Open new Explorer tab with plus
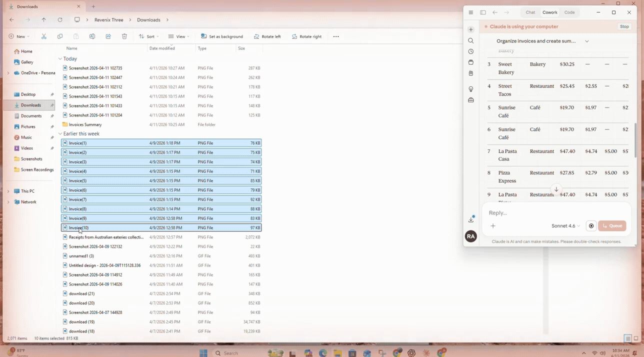The width and height of the screenshot is (644, 357). (x=93, y=6)
